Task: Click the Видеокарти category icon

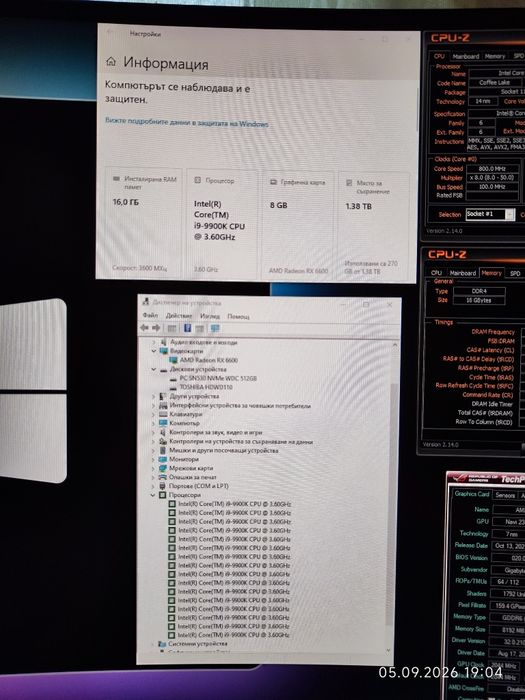Action: (163, 351)
